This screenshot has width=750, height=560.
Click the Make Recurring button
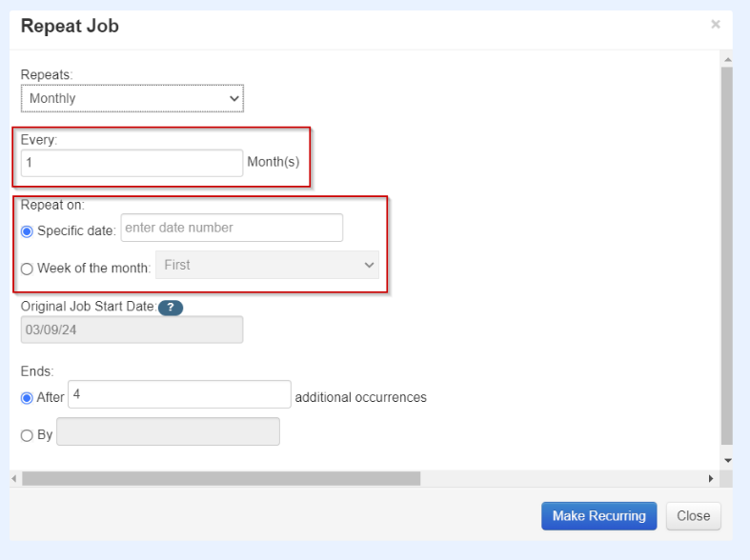click(598, 516)
